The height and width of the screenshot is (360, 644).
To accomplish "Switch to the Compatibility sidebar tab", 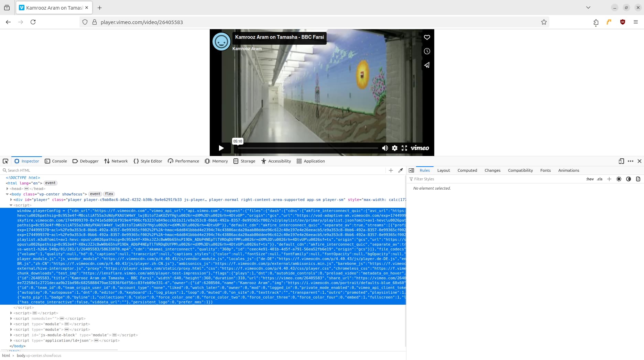I will pyautogui.click(x=520, y=170).
